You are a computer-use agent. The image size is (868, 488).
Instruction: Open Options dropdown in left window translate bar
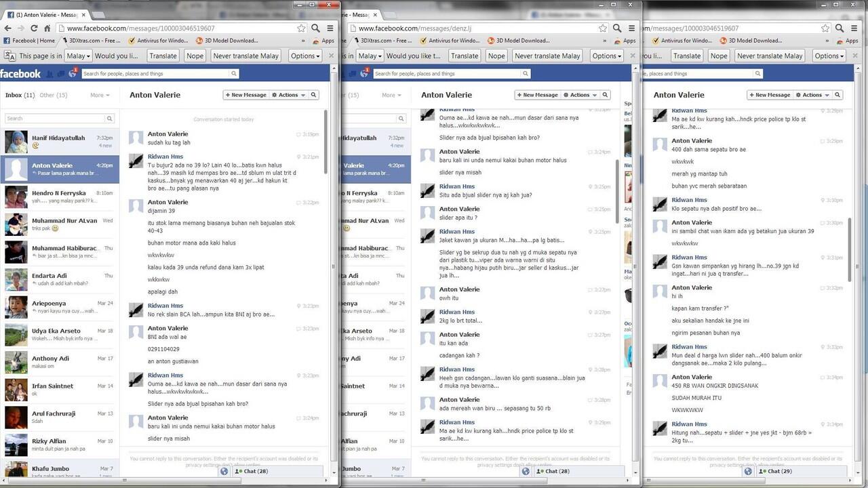click(x=305, y=56)
